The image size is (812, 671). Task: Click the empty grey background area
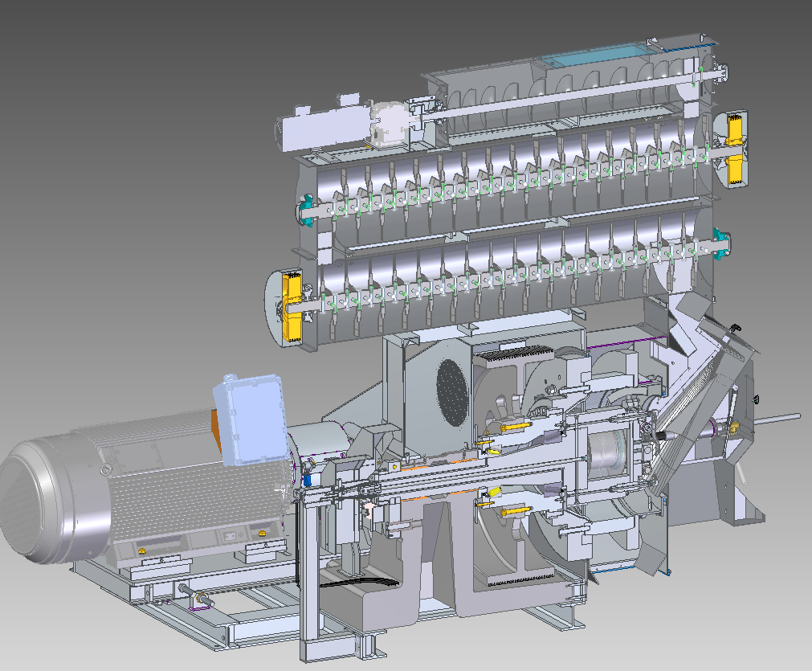pyautogui.click(x=120, y=161)
